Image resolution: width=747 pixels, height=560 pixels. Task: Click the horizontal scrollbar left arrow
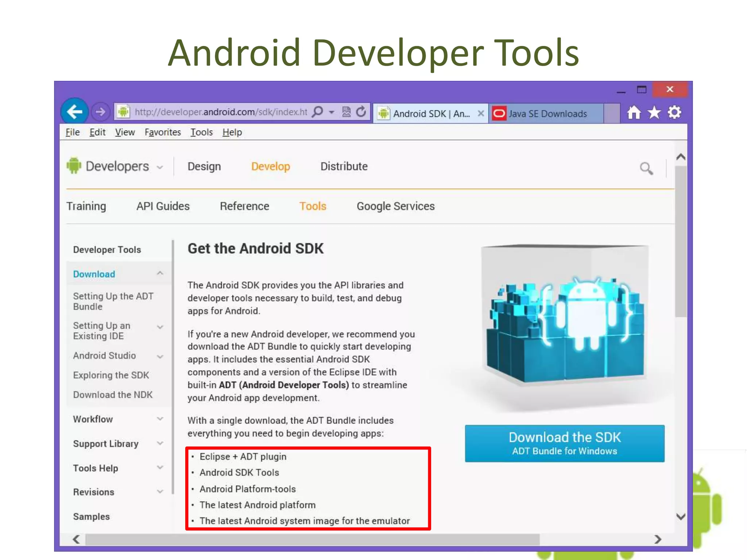tap(76, 539)
